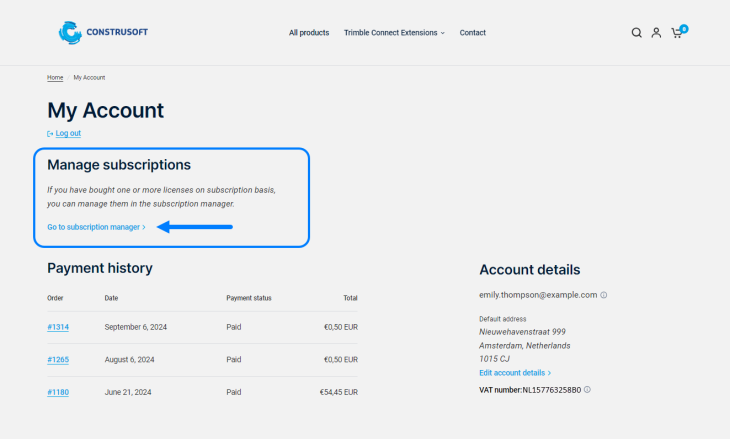This screenshot has width=730, height=439.
Task: Click the Manage subscriptions heading
Action: point(119,164)
